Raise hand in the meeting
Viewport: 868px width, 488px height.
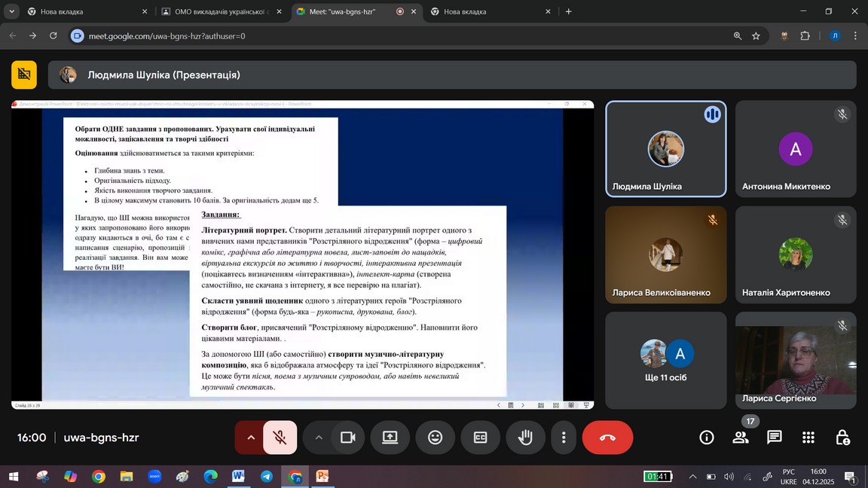pos(525,438)
